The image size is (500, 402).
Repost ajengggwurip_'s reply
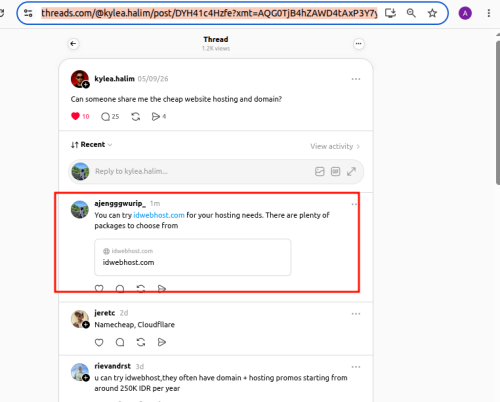[x=141, y=288]
